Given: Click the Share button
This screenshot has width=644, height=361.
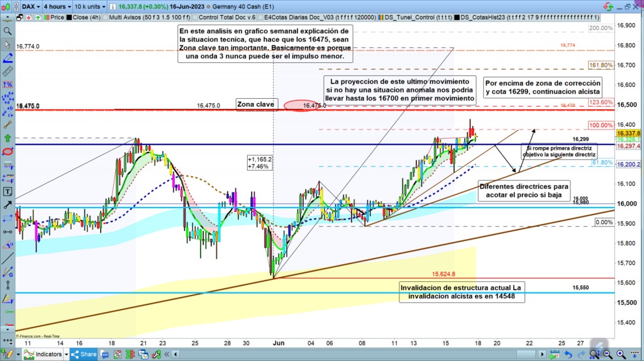Looking at the screenshot, I should [85, 354].
